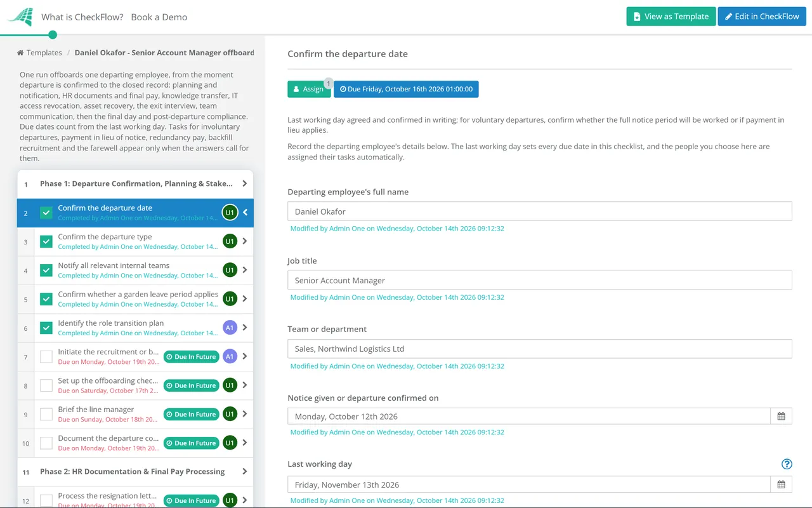Click U1 avatar on Document the departure task
812x508 pixels.
pos(230,443)
